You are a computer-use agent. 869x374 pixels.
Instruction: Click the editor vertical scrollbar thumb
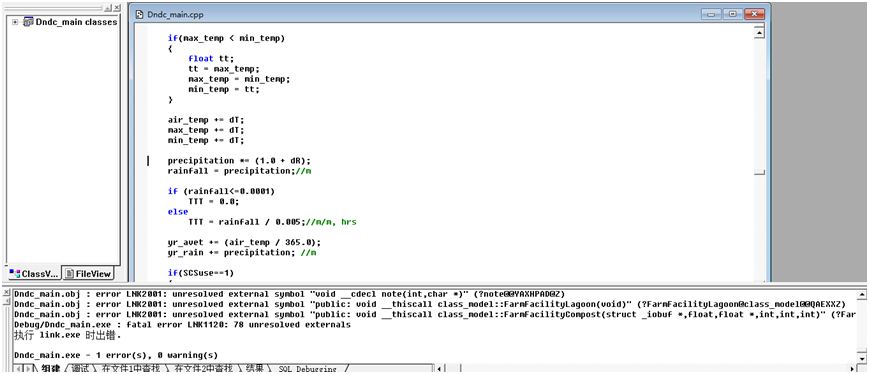coord(759,172)
